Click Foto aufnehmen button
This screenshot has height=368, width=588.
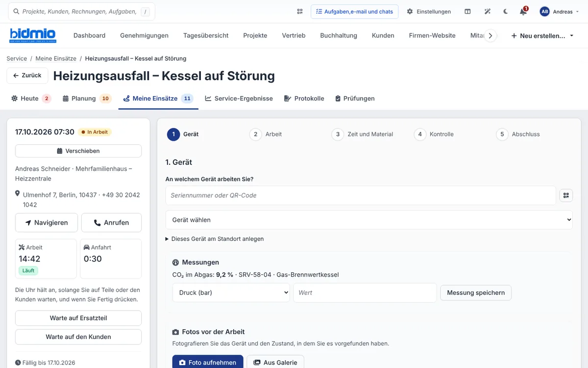(x=208, y=362)
